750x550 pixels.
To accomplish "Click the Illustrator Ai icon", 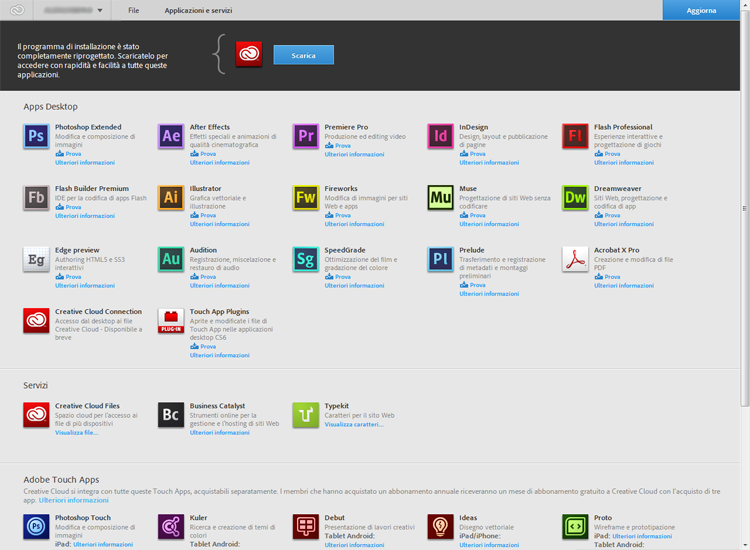I will [x=171, y=198].
